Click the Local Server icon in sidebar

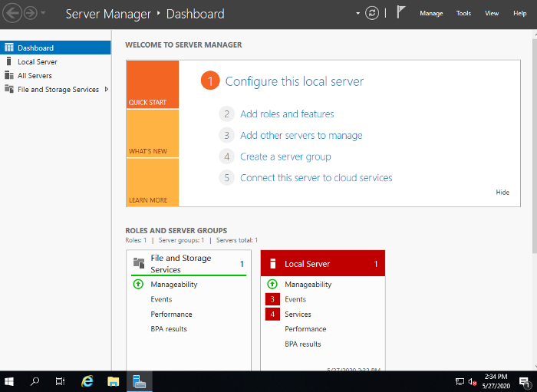tap(9, 61)
